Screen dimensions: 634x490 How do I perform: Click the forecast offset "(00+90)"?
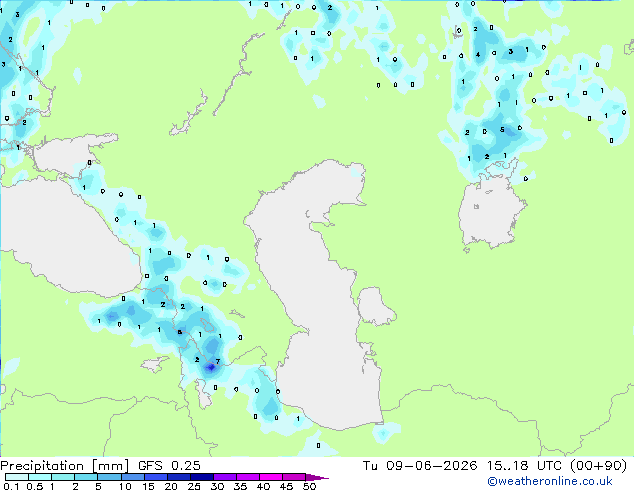pyautogui.click(x=599, y=466)
